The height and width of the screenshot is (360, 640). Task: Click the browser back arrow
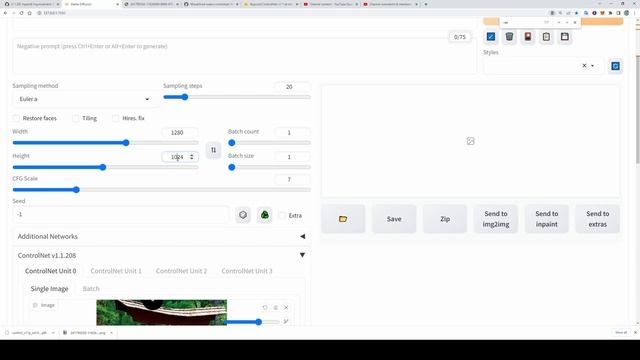coord(5,13)
